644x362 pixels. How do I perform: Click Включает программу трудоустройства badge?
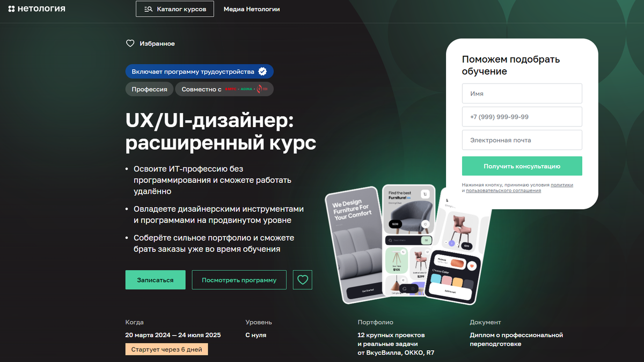[199, 71]
